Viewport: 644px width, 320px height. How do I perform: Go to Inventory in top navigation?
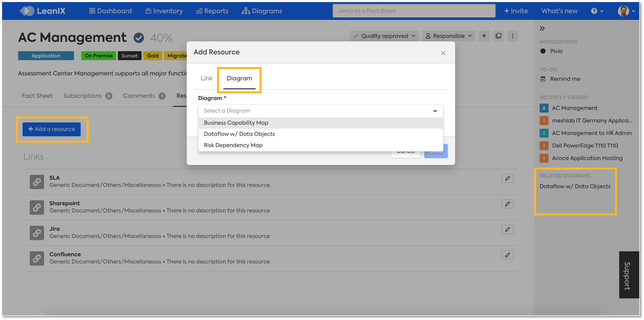coord(164,11)
